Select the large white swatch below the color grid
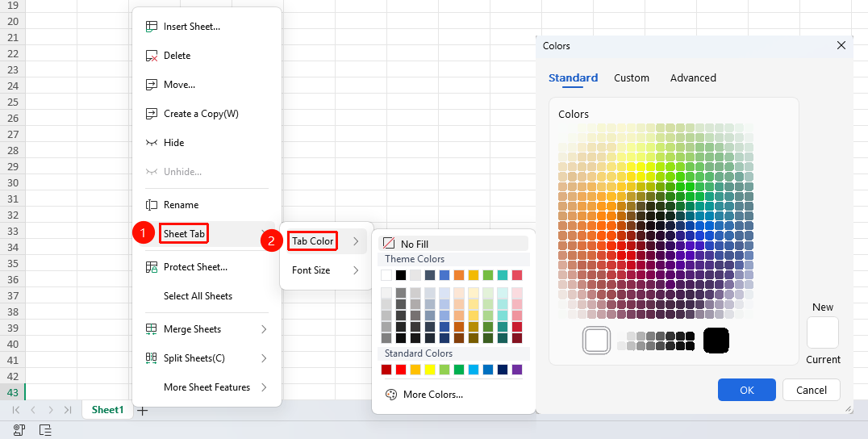The image size is (868, 439). pos(596,341)
